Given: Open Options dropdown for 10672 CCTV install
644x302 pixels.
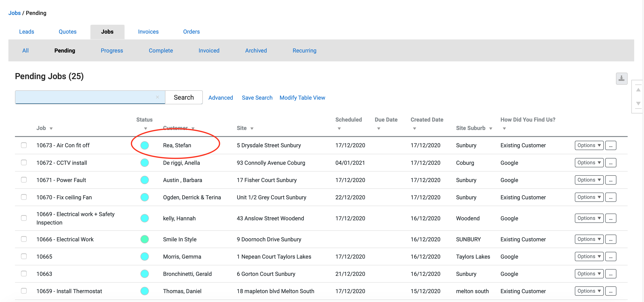Looking at the screenshot, I should coord(589,163).
